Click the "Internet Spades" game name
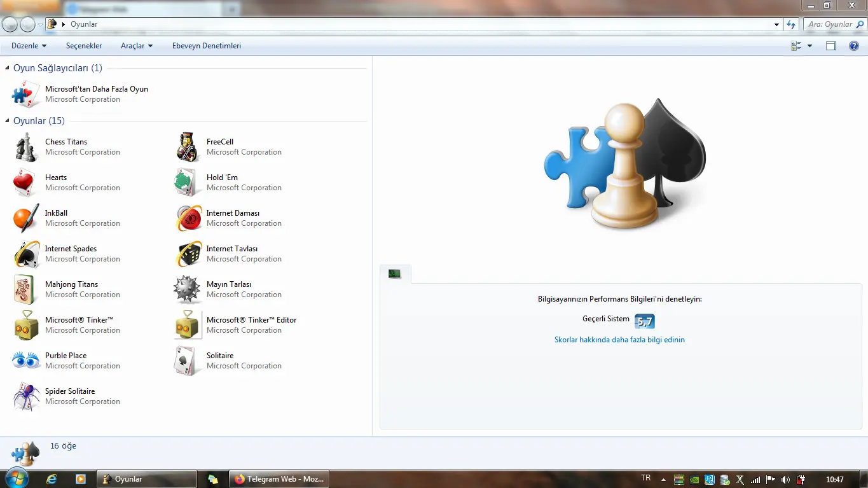 click(71, 249)
